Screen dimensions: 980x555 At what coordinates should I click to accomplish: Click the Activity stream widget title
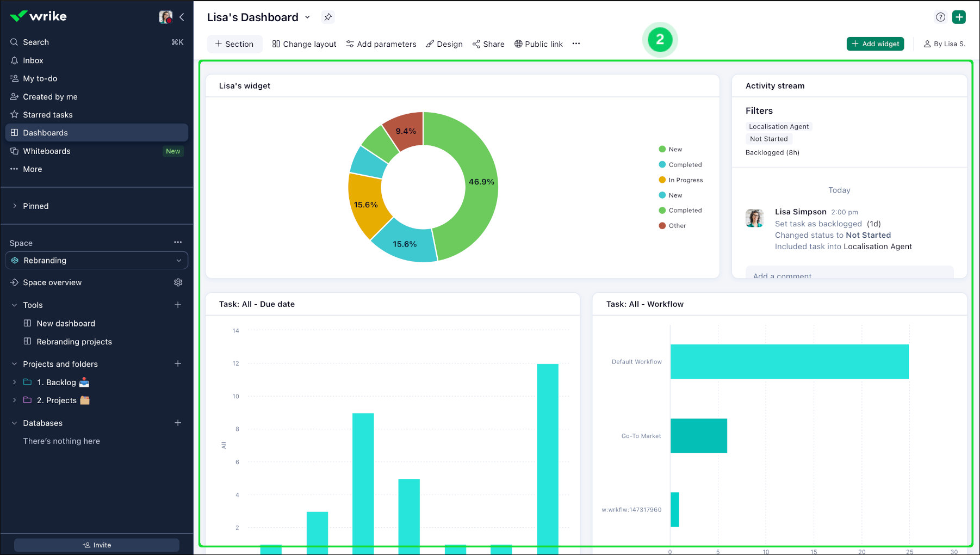coord(775,86)
